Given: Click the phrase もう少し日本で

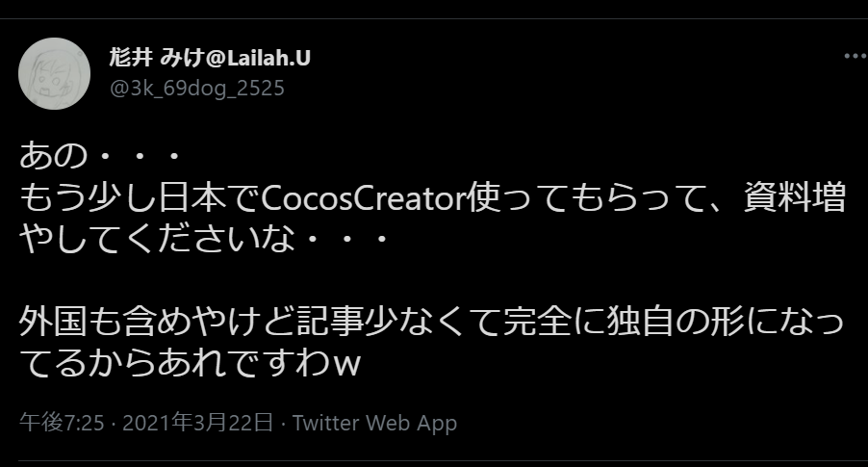Looking at the screenshot, I should click(x=140, y=198).
